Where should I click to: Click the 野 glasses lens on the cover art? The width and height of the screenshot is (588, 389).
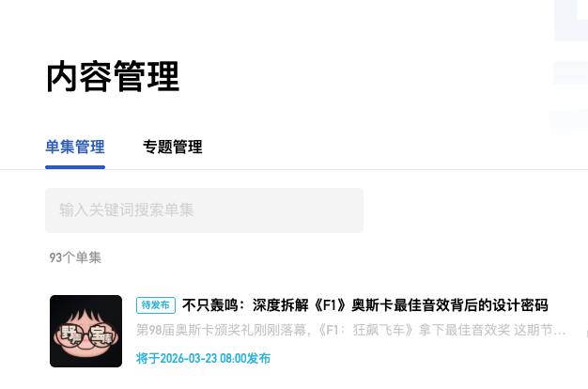pyautogui.click(x=70, y=335)
